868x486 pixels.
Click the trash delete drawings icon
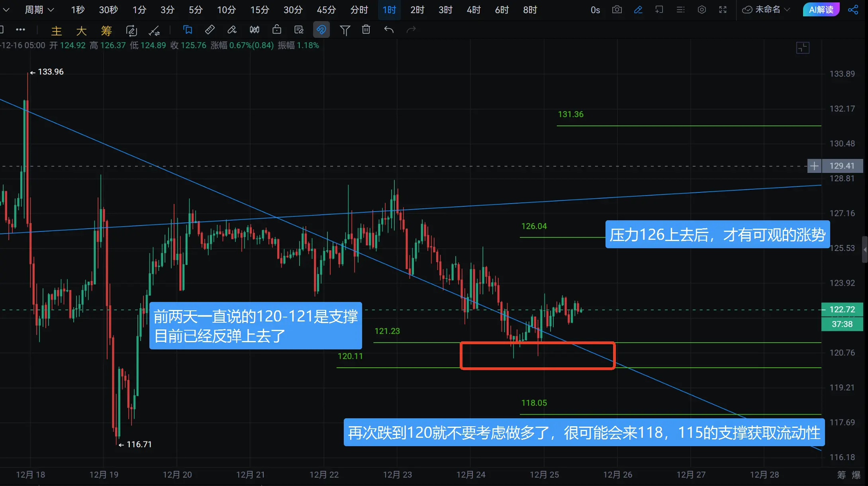(x=366, y=30)
